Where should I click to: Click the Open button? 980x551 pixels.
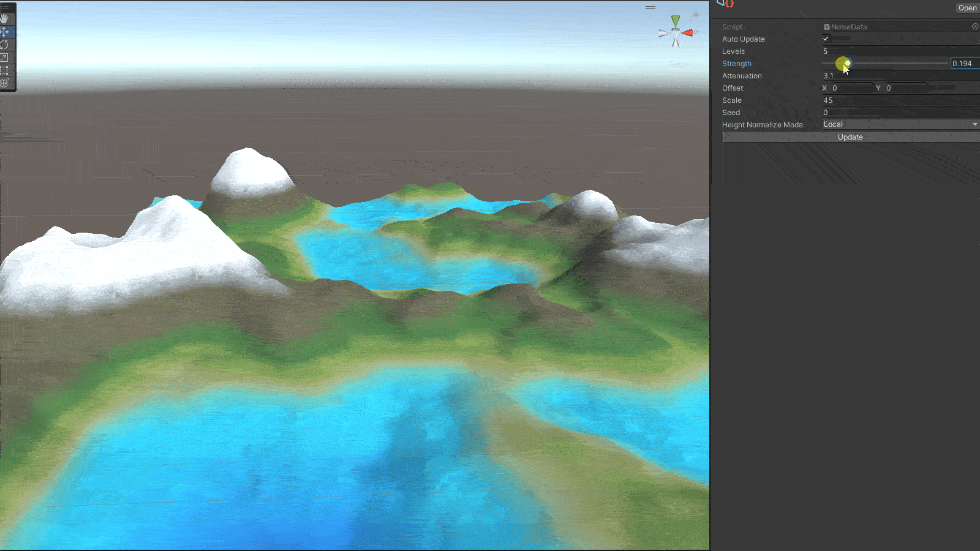pos(967,8)
